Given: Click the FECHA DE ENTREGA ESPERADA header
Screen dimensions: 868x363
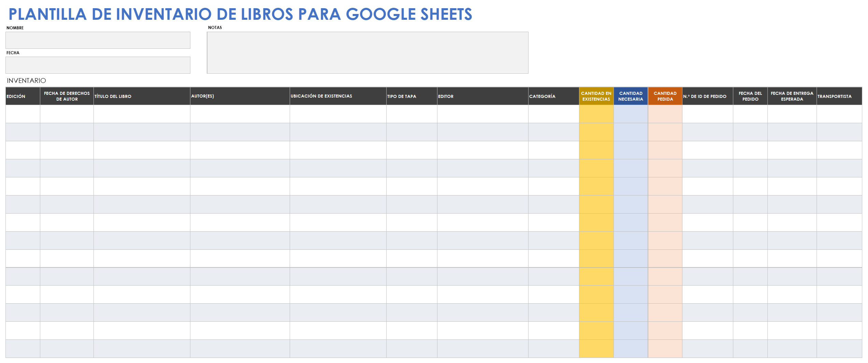Looking at the screenshot, I should click(792, 96).
